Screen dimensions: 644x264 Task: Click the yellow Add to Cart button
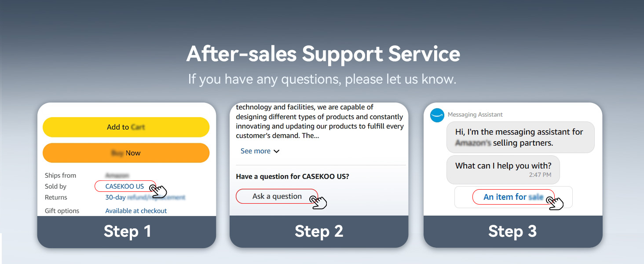coord(126,127)
